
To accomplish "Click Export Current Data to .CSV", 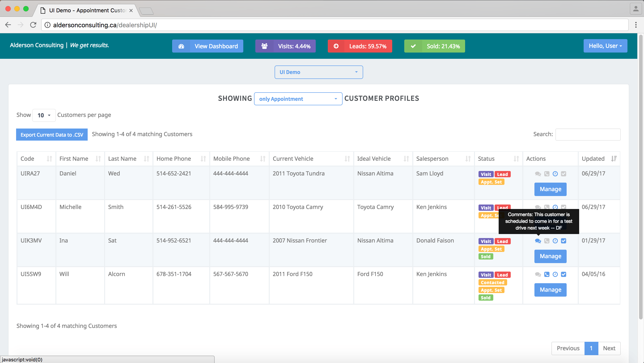I will coord(52,135).
